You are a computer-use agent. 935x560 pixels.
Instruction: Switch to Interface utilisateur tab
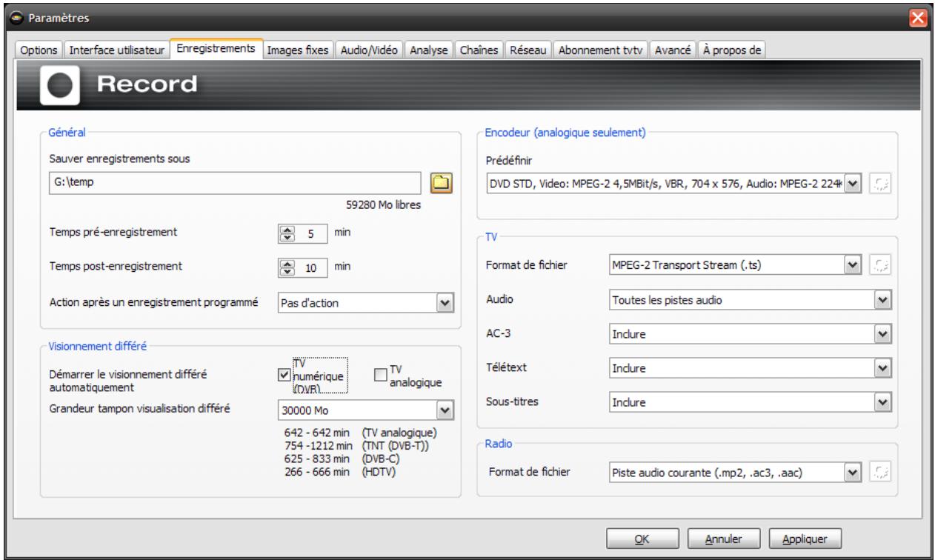tap(117, 50)
